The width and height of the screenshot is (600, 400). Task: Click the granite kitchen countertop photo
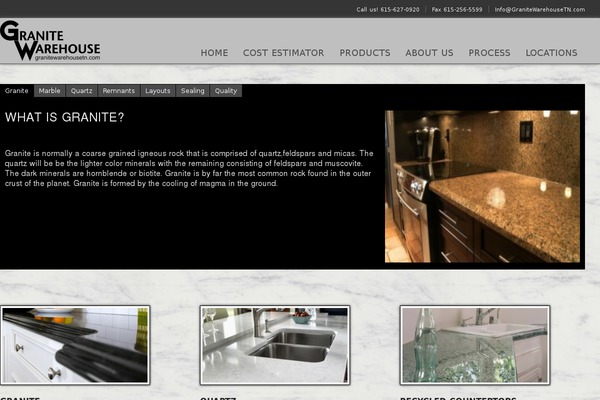(x=482, y=186)
